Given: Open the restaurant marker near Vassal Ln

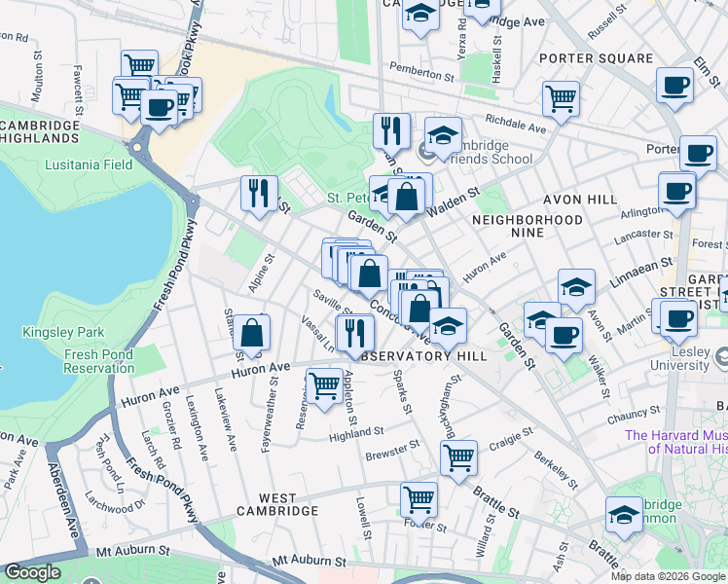Looking at the screenshot, I should pos(355,335).
